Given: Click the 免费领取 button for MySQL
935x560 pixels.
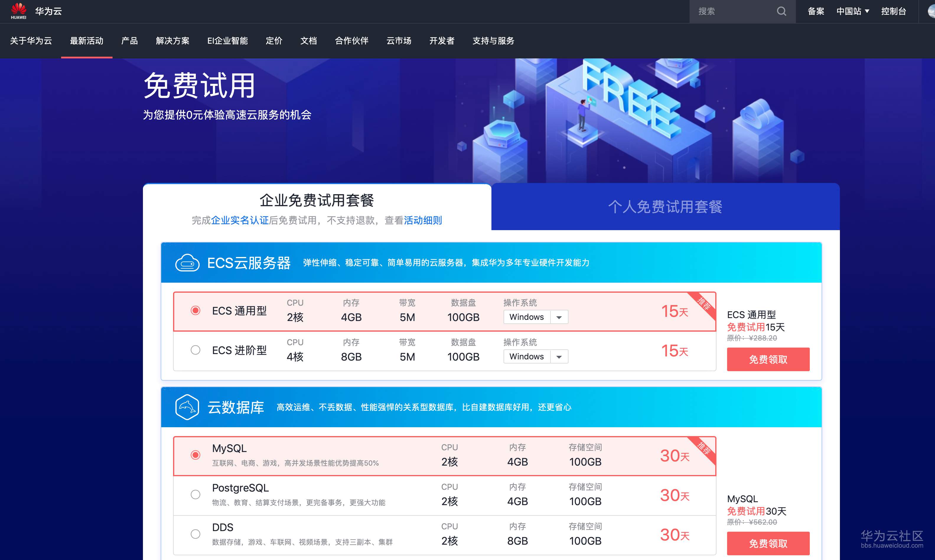Looking at the screenshot, I should click(x=768, y=543).
